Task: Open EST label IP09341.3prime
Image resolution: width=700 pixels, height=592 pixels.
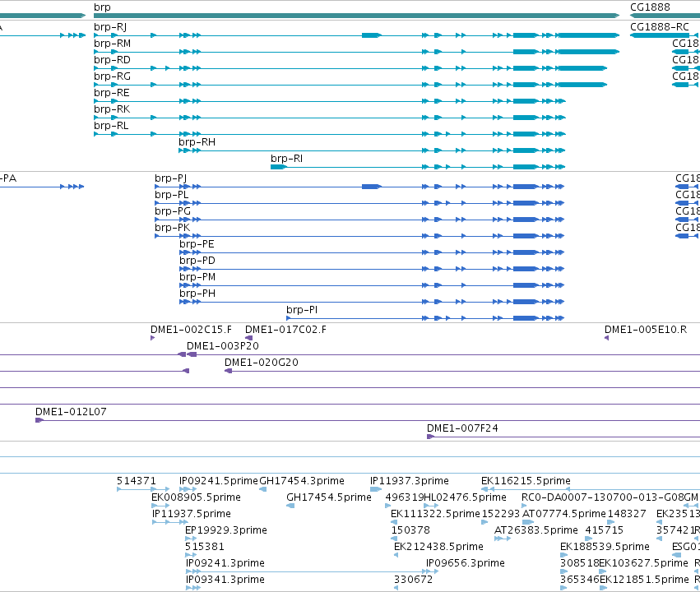Action: click(x=225, y=580)
